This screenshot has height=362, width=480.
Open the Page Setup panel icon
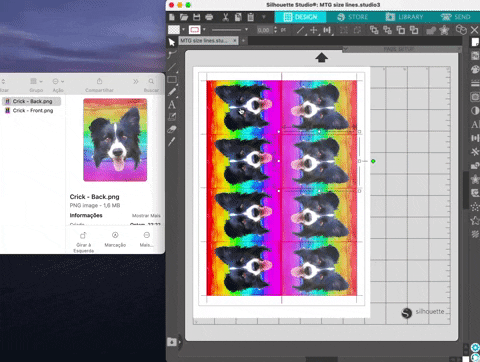pyautogui.click(x=475, y=42)
